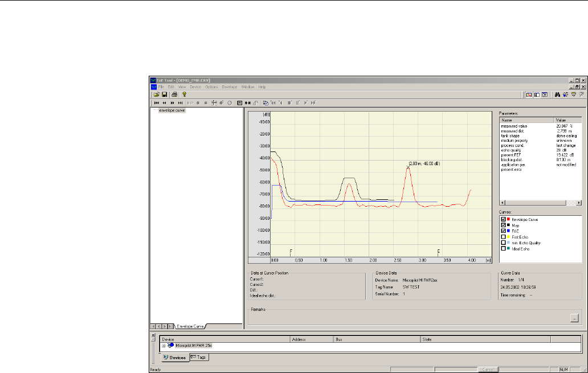588x373 pixels.
Task: Select the echo quality parameter row
Action: (x=540, y=150)
